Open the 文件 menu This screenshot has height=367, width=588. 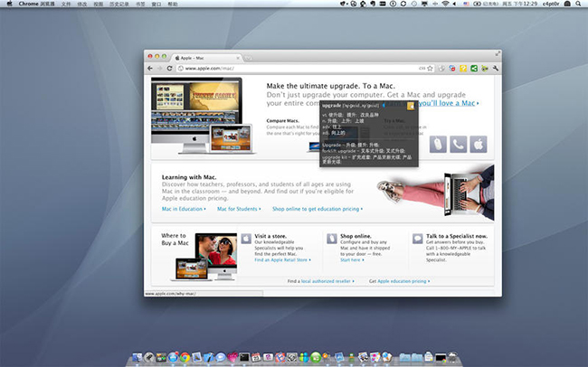click(66, 5)
